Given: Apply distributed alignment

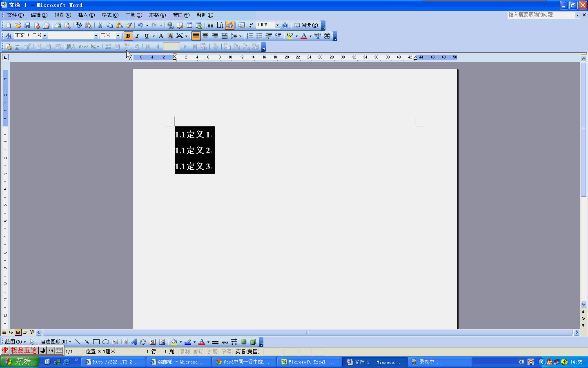Looking at the screenshot, I should coord(224,36).
